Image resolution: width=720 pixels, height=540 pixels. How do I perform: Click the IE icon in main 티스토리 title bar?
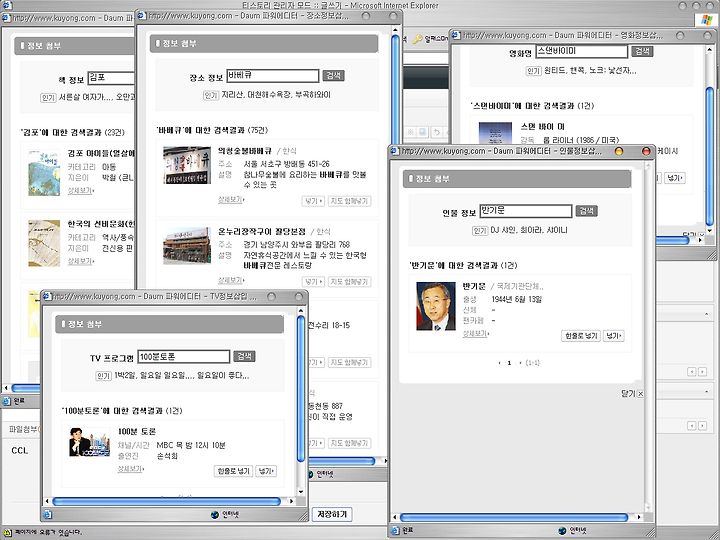[7, 6]
